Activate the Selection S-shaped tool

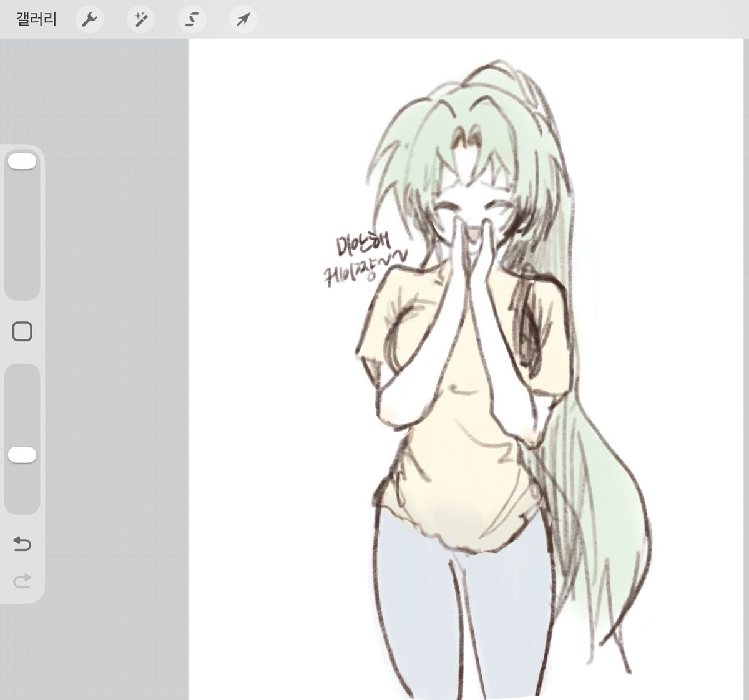pos(192,20)
